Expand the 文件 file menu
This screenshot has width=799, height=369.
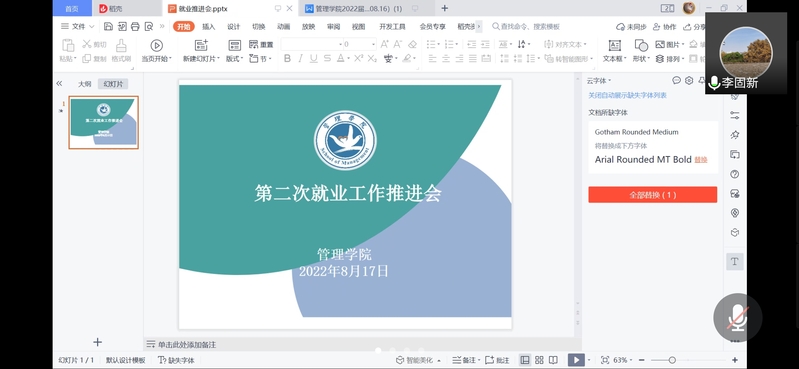pos(78,27)
